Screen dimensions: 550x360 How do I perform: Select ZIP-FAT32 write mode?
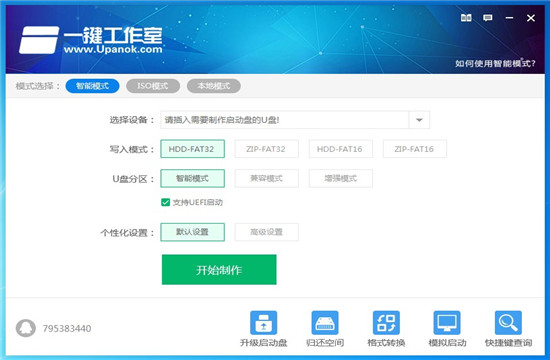tap(267, 149)
